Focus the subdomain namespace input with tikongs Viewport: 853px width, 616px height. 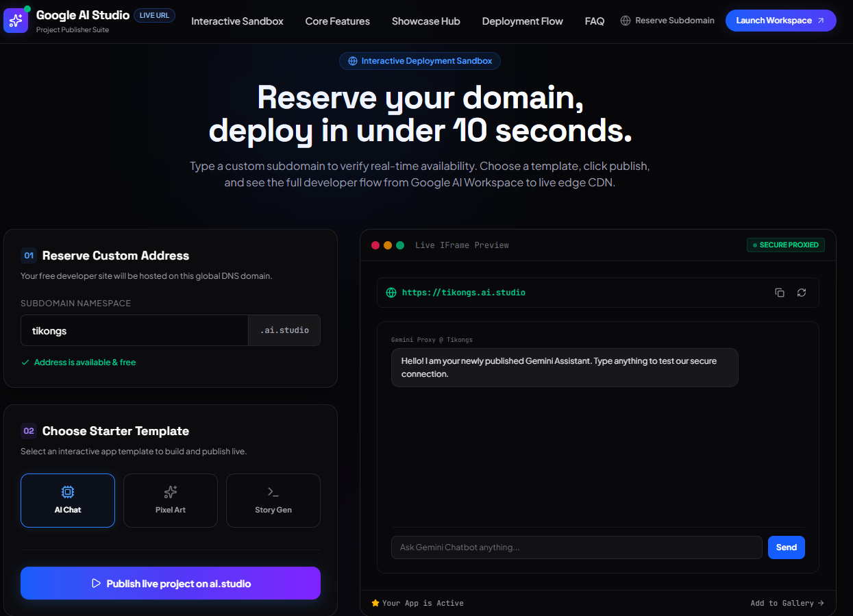[x=134, y=330]
